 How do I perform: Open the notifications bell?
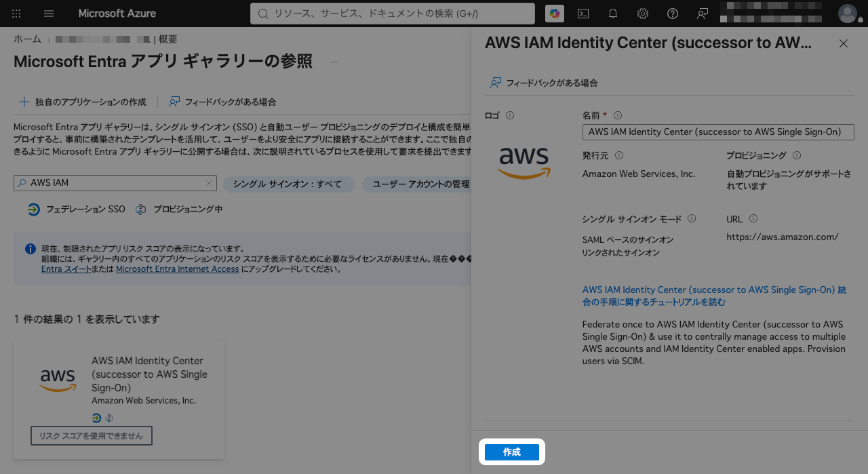pos(613,14)
